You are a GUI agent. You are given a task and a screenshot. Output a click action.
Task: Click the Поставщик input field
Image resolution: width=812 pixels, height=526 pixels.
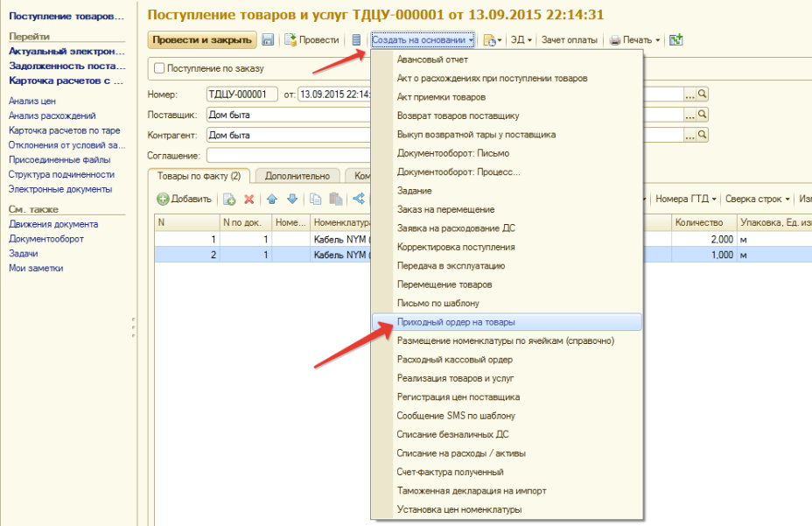pos(289,115)
